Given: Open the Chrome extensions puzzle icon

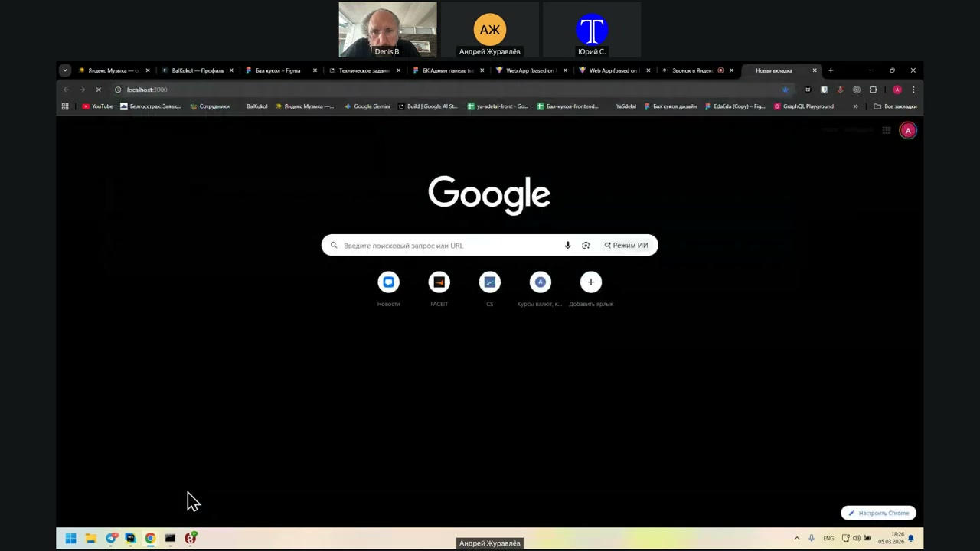Looking at the screenshot, I should coord(873,90).
